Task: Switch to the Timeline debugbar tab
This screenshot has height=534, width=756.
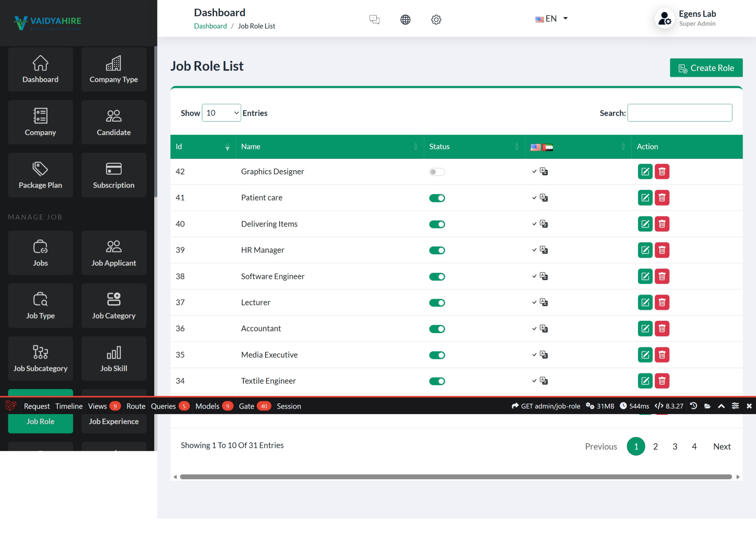Action: (x=69, y=406)
